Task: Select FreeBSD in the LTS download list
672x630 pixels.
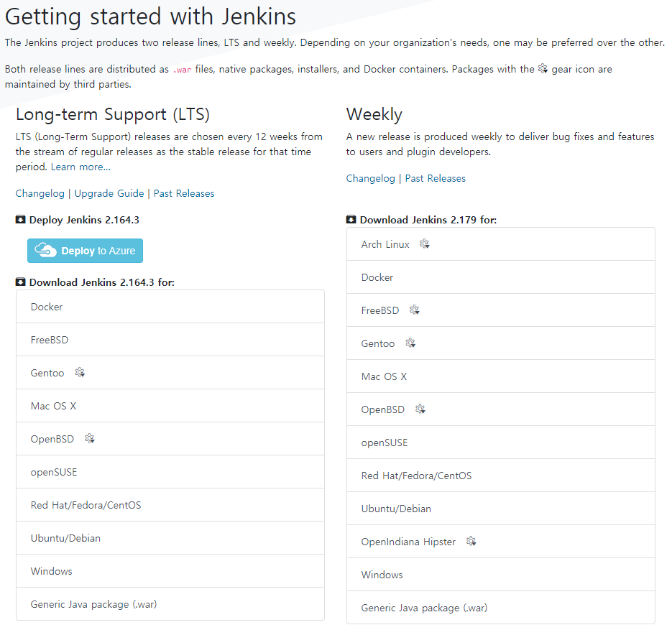Action: (x=170, y=340)
